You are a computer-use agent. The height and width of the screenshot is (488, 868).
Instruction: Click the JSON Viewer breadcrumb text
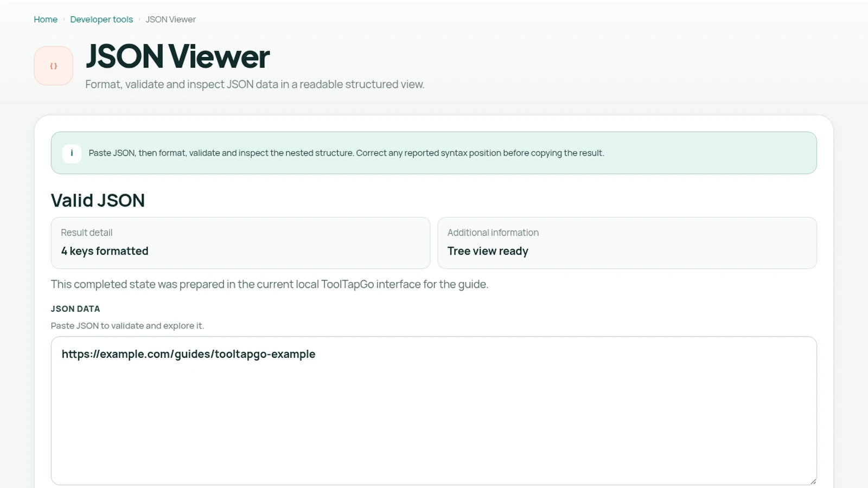170,20
